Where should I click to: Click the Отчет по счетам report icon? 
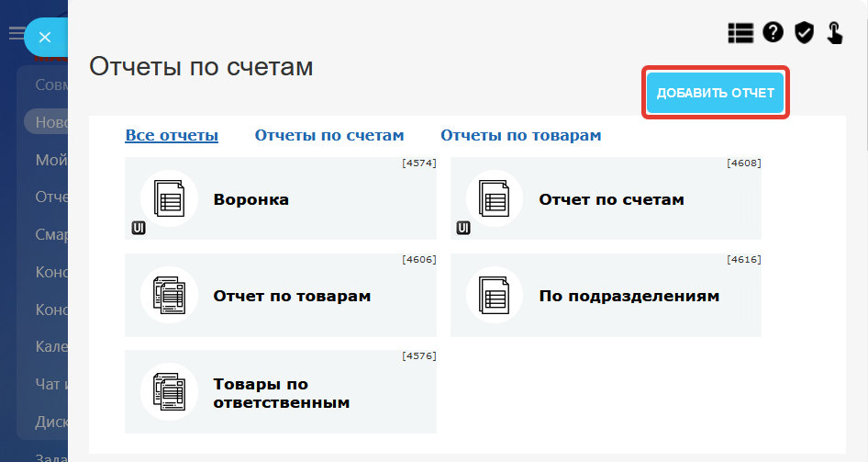495,198
